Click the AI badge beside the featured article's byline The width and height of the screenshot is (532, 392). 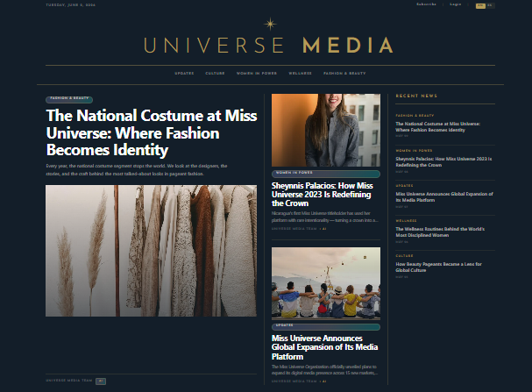pos(101,381)
